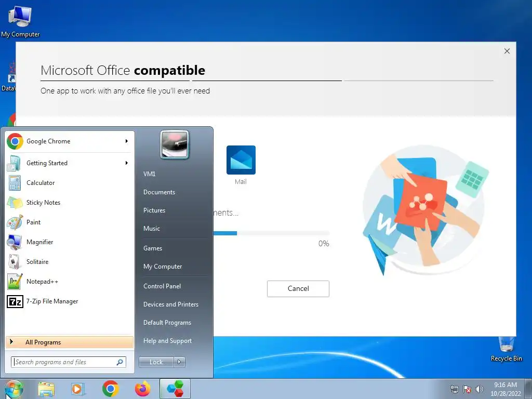Open Notepad++ from Start menu

[69, 282]
